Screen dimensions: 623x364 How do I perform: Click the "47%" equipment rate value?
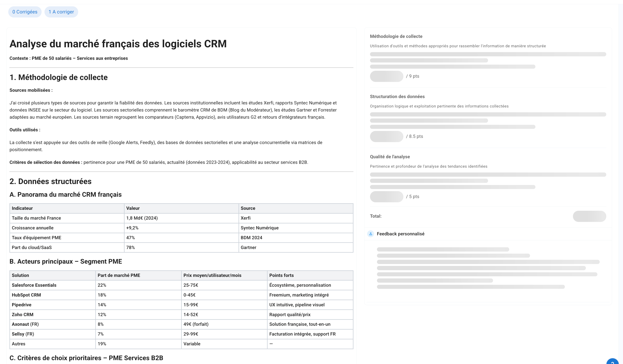pyautogui.click(x=182, y=238)
